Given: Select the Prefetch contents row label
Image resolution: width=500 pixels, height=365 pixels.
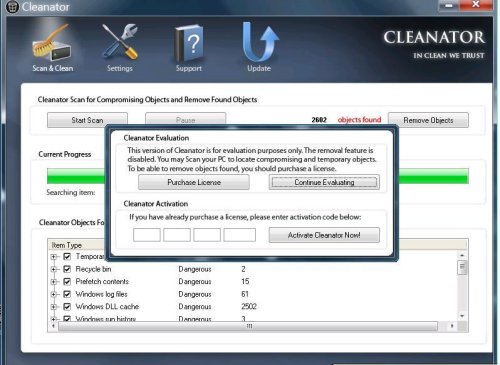Looking at the screenshot, I should point(102,282).
